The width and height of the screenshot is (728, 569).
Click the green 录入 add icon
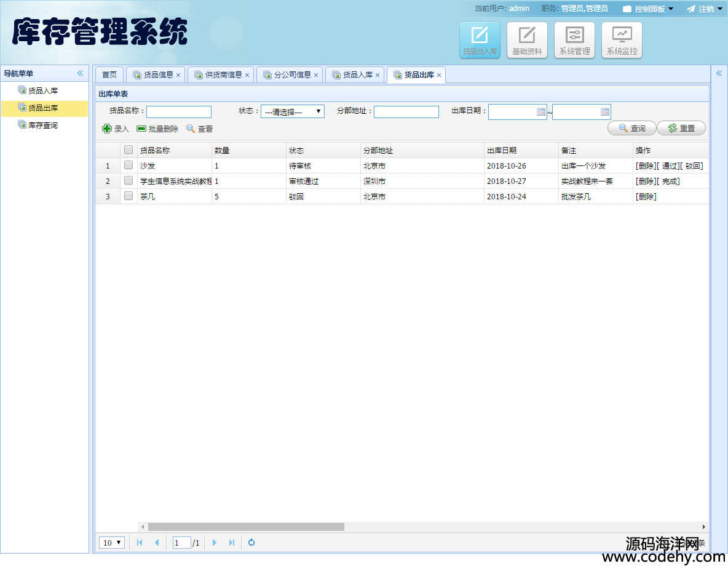click(107, 129)
